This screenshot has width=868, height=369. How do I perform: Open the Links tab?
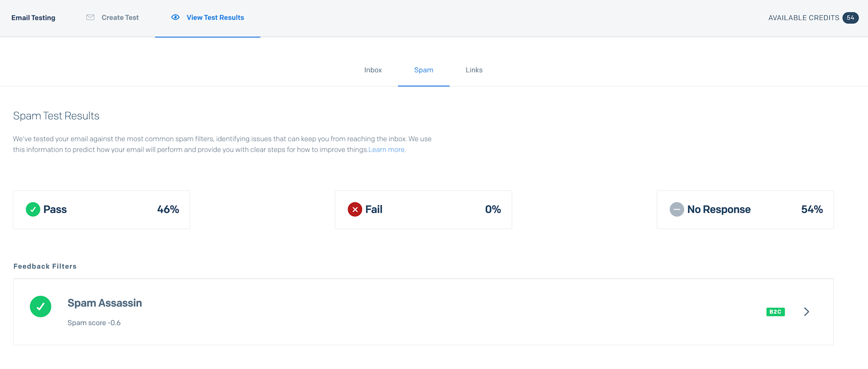click(474, 70)
